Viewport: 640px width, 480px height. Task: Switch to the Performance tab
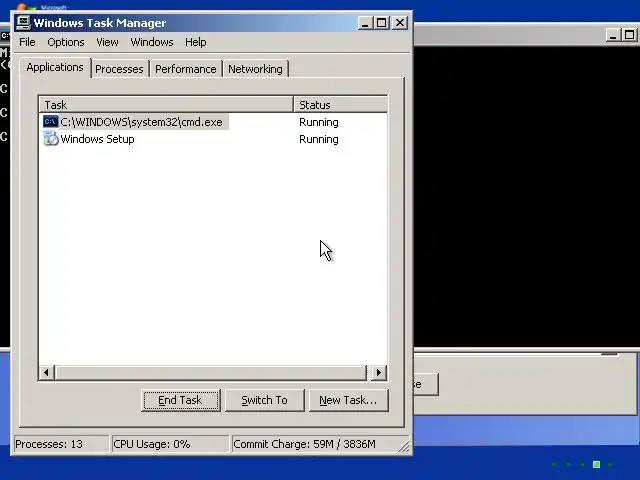point(186,69)
